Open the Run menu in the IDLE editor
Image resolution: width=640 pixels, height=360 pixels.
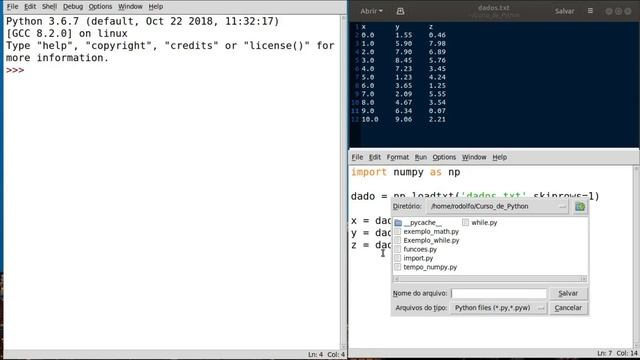pos(420,157)
